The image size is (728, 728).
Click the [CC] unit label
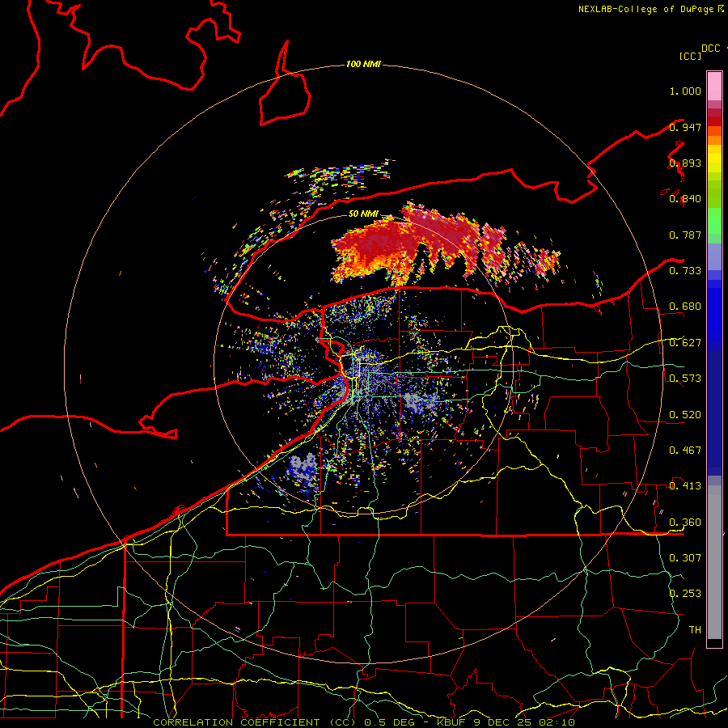coord(690,56)
